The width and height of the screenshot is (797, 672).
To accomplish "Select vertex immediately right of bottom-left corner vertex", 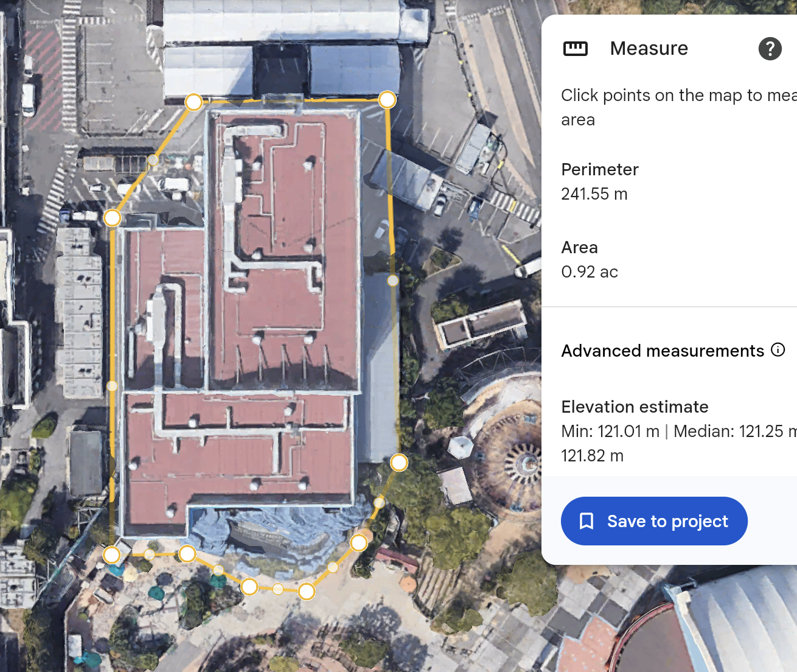I will click(x=187, y=553).
